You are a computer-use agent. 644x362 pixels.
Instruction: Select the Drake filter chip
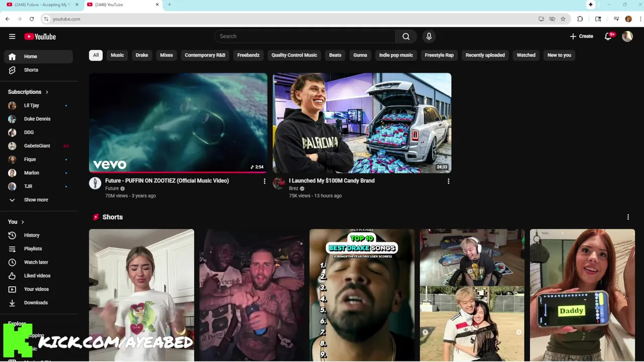coord(142,55)
